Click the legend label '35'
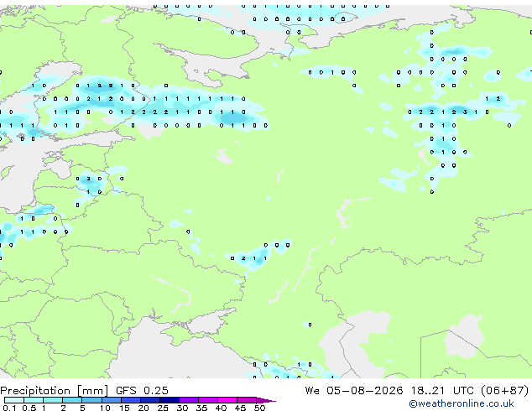 [201, 408]
